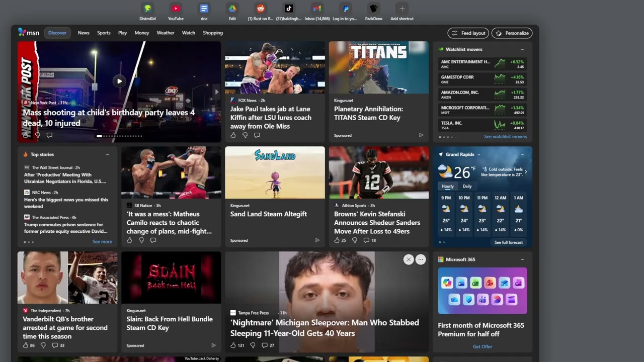Click the Feed layout button
The width and height of the screenshot is (644, 362).
pos(468,33)
